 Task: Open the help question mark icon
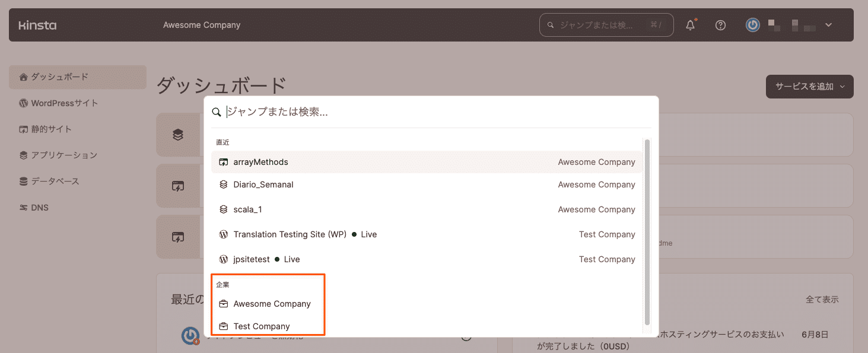[720, 25]
